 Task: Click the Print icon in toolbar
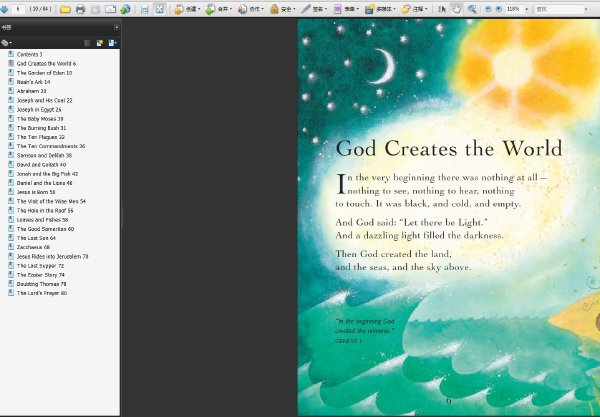[x=80, y=9]
